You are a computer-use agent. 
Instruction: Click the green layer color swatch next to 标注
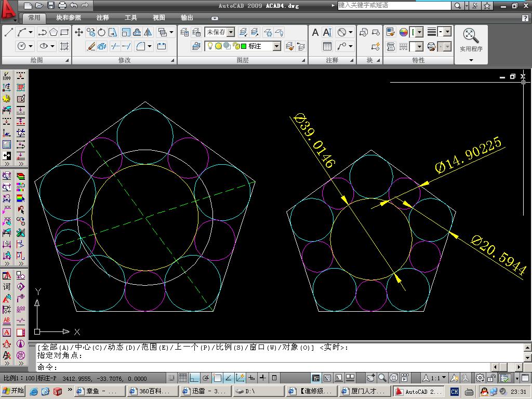coord(244,46)
